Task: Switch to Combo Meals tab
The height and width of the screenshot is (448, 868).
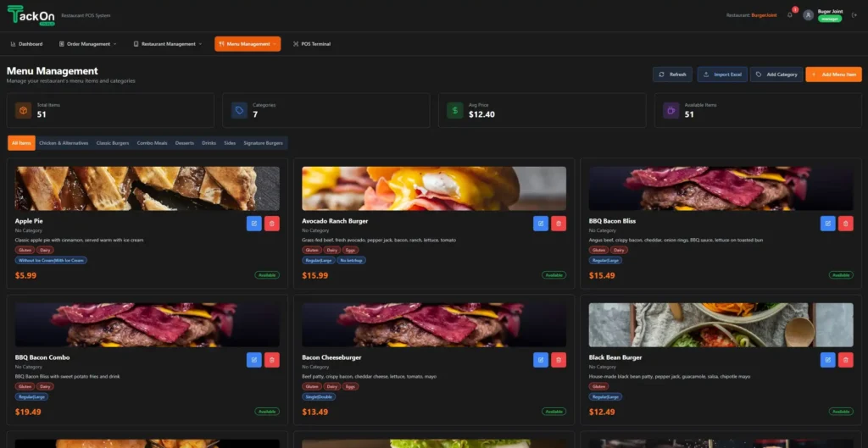Action: [153, 143]
